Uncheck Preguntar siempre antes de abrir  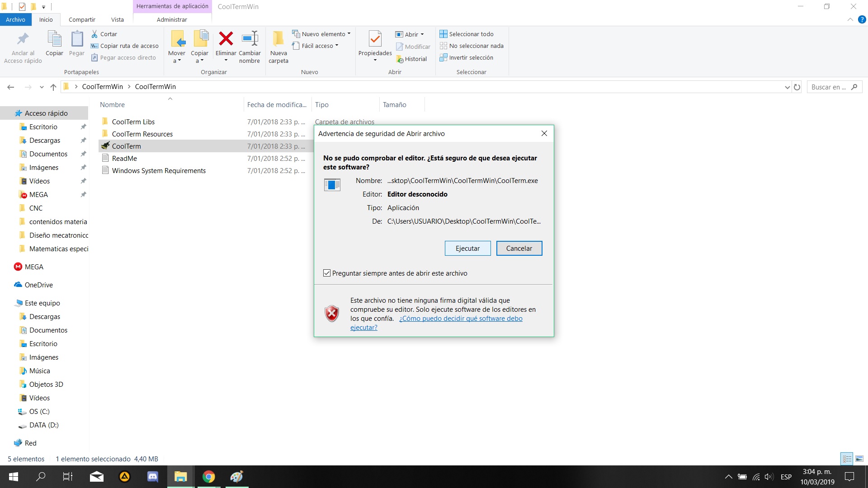click(327, 273)
